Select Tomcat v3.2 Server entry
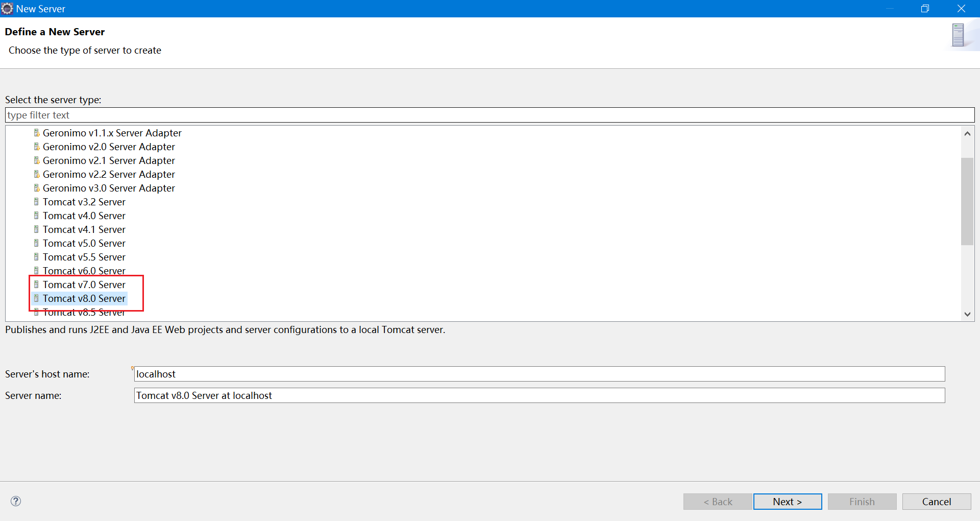Screen dimensions: 980x521 click(x=84, y=202)
